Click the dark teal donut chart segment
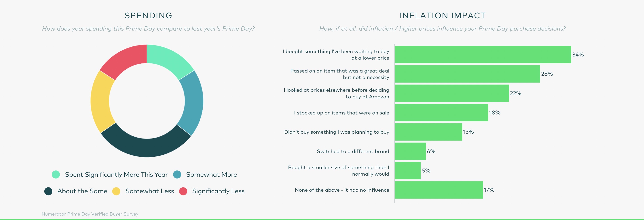This screenshot has width=644, height=220. point(146,147)
